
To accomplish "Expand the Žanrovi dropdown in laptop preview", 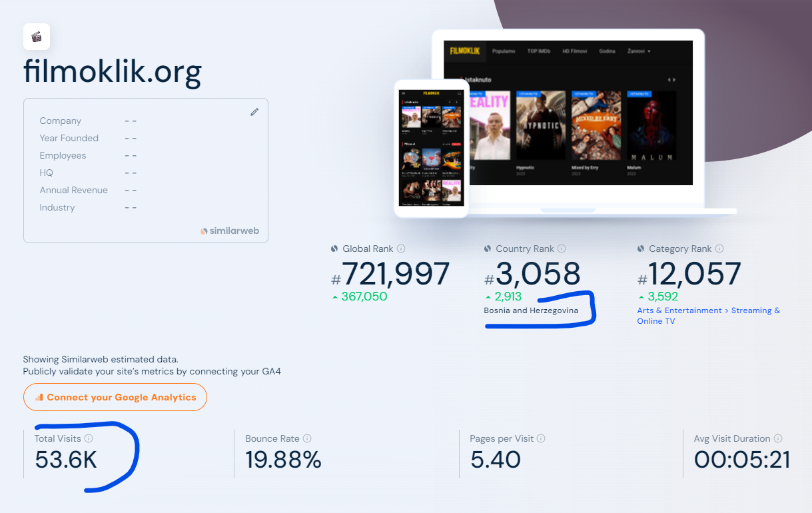I will click(x=638, y=51).
